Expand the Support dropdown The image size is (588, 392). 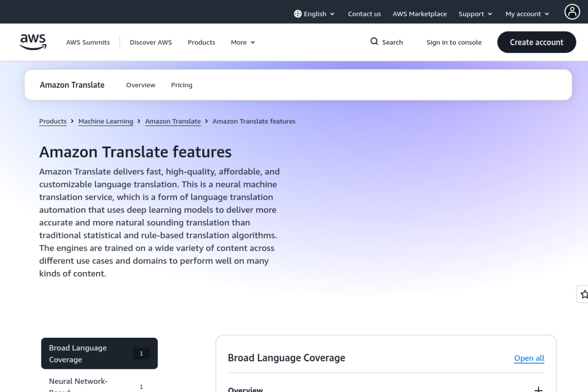coord(475,14)
